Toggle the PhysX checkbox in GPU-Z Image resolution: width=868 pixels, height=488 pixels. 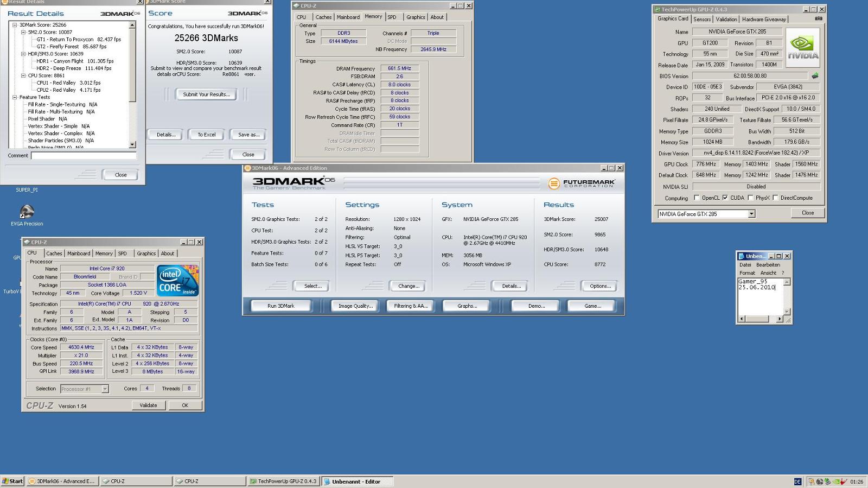click(751, 198)
